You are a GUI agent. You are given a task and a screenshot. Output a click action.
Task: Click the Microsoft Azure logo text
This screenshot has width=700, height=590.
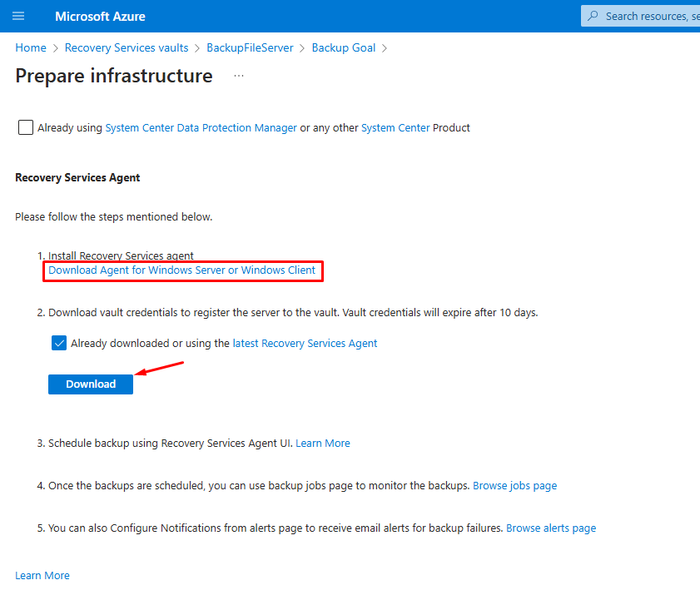pyautogui.click(x=100, y=17)
